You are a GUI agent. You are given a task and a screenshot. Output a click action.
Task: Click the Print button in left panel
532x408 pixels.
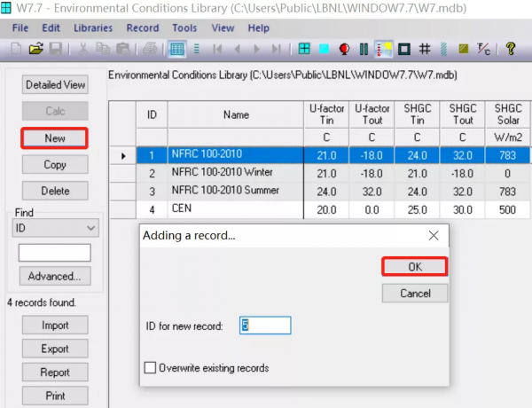[55, 396]
